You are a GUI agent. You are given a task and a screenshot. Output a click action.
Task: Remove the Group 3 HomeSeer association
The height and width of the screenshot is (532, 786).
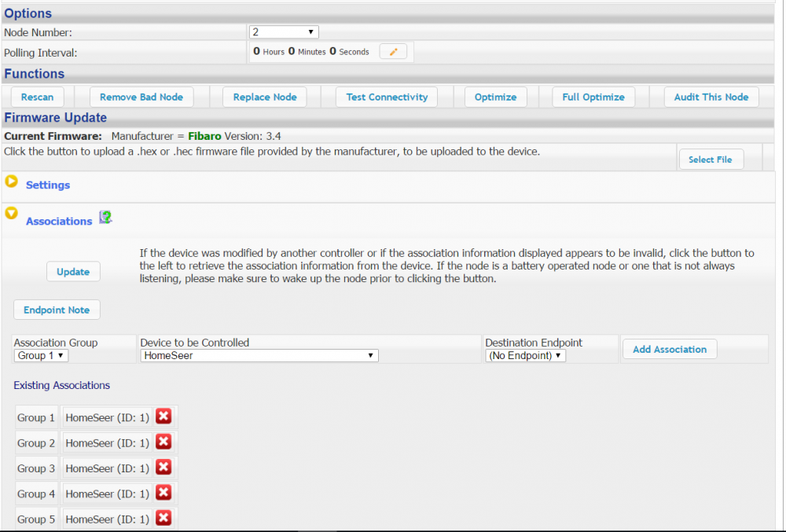click(163, 468)
